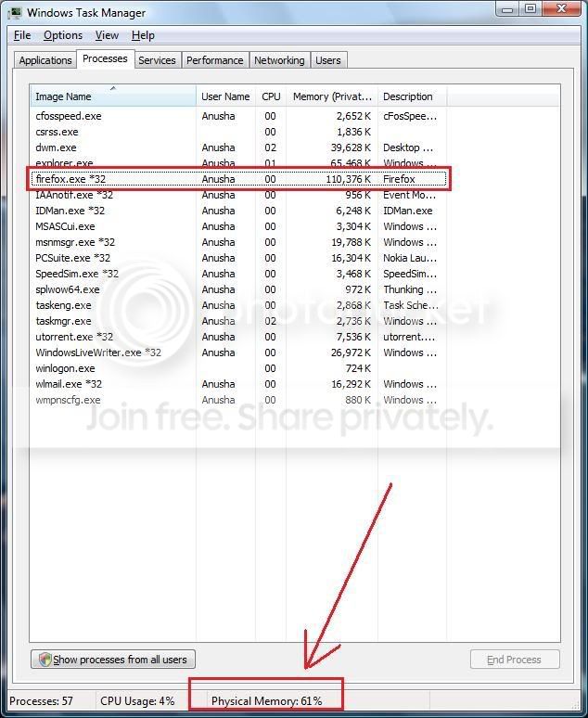Viewport: 588px width, 718px height.
Task: Select the utorrent.exe *32 process
Action: [x=238, y=337]
